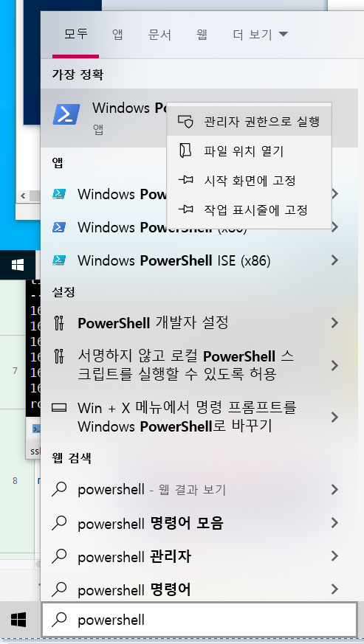The width and height of the screenshot is (364, 644).
Task: Choose 시작 화면에 고정 in context menu
Action: [250, 181]
